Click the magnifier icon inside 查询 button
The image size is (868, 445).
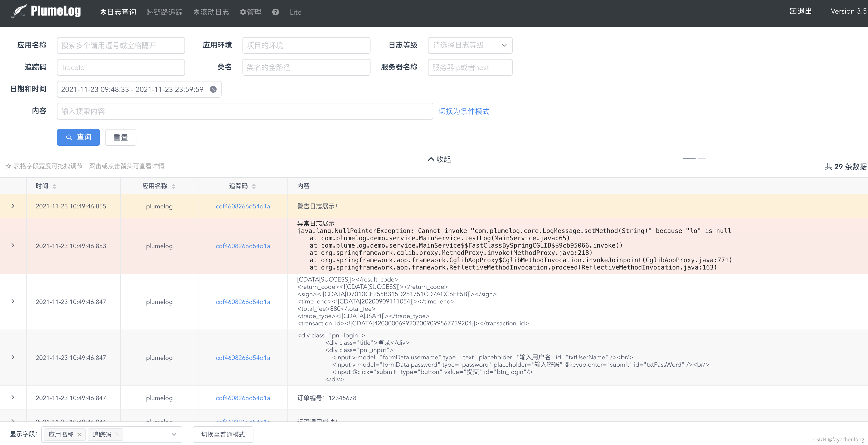[x=69, y=137]
